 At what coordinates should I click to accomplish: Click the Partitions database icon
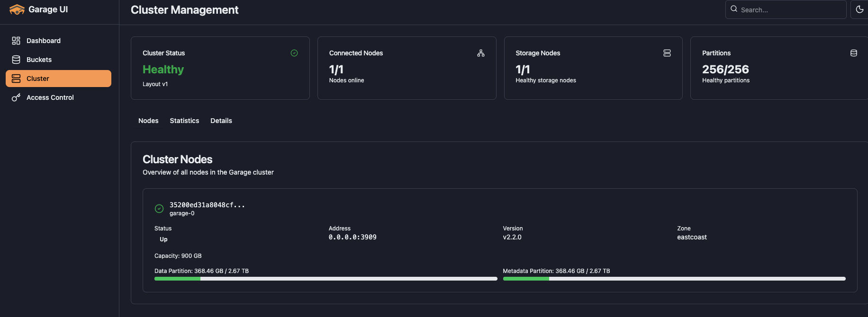[x=854, y=53]
